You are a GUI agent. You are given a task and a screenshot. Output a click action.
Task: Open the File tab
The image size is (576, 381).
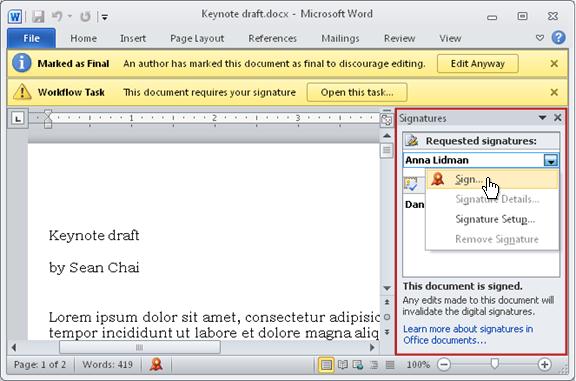coord(31,38)
